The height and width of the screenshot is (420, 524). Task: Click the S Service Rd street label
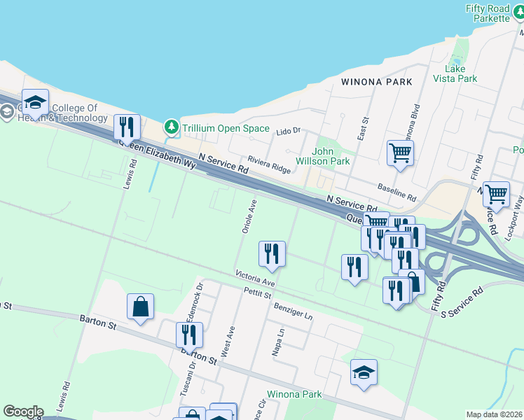pos(462,302)
